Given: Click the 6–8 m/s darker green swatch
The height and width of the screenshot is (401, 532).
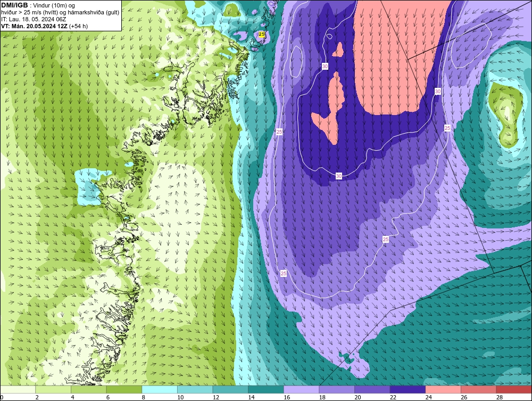Looking at the screenshot, I should pyautogui.click(x=124, y=389).
